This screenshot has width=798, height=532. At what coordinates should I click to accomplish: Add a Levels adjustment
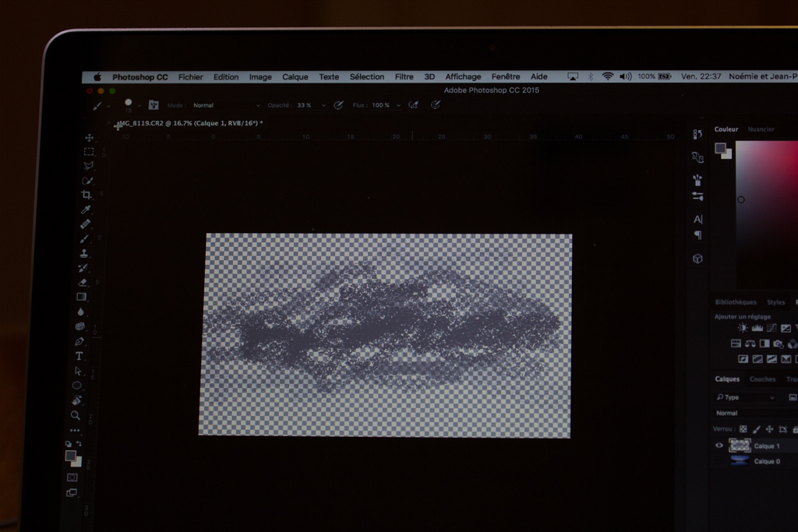pyautogui.click(x=757, y=328)
